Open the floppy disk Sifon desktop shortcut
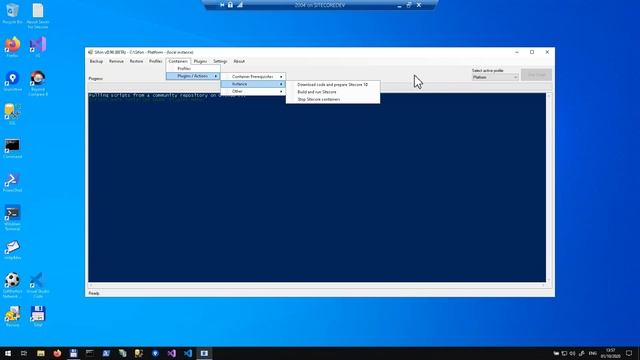Screen dimensions: 640x360 point(38,316)
